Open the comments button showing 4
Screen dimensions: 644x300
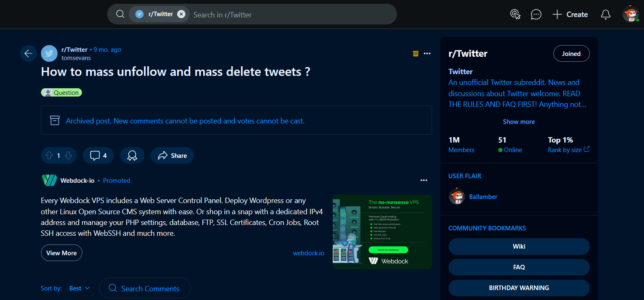point(98,155)
